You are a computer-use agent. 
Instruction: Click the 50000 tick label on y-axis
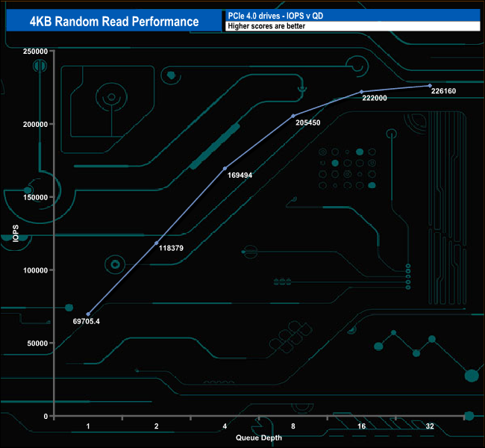(37, 343)
